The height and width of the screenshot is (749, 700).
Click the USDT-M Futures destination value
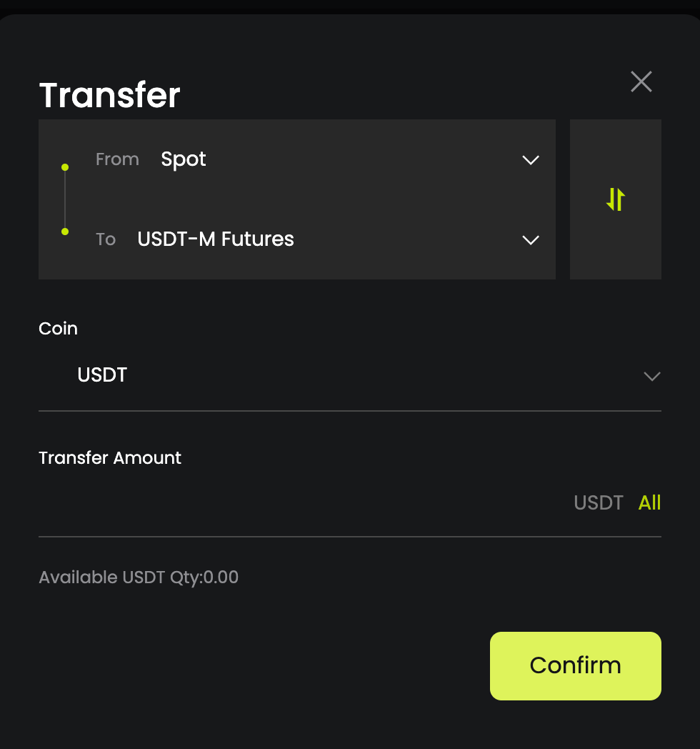pyautogui.click(x=216, y=239)
